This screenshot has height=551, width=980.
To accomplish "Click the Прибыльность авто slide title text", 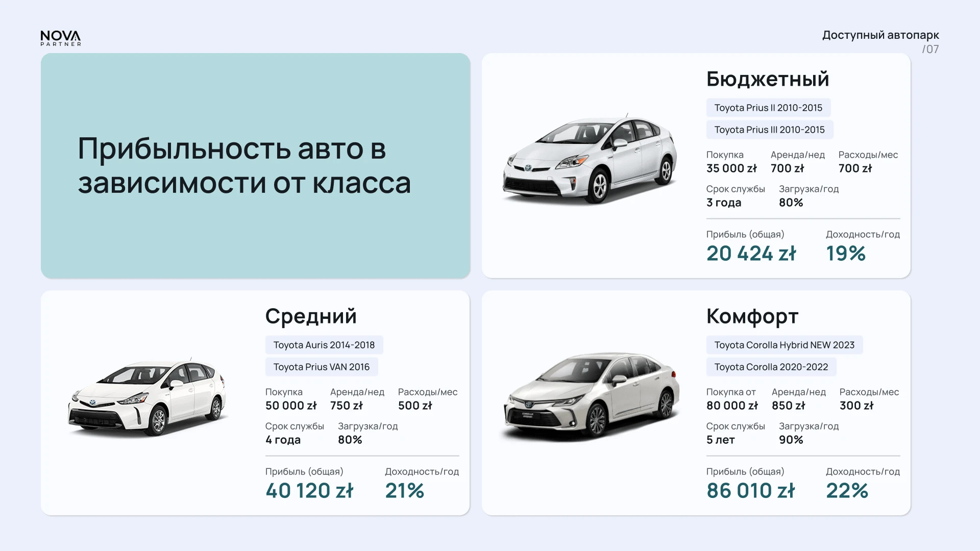I will coord(244,165).
